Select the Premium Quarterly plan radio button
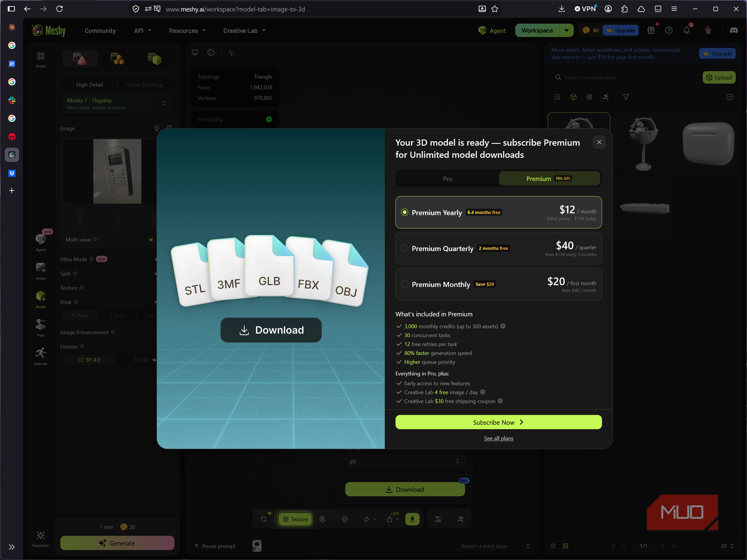Image resolution: width=747 pixels, height=560 pixels. [x=405, y=248]
